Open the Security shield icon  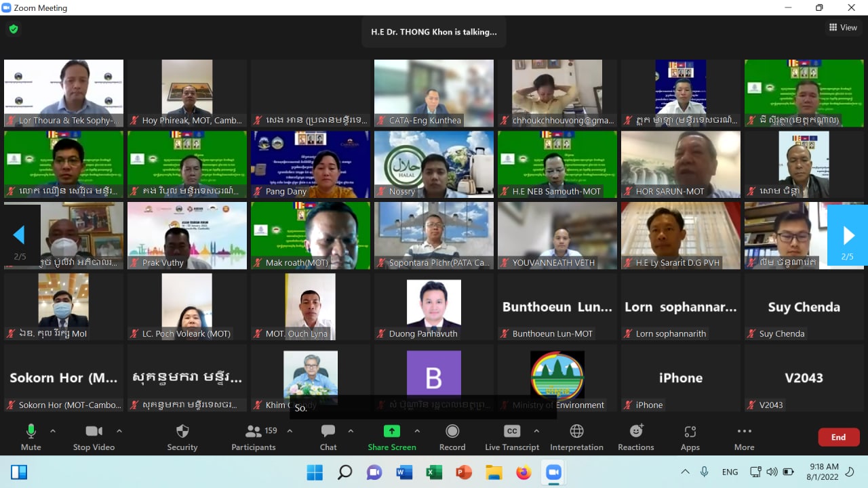(x=182, y=437)
